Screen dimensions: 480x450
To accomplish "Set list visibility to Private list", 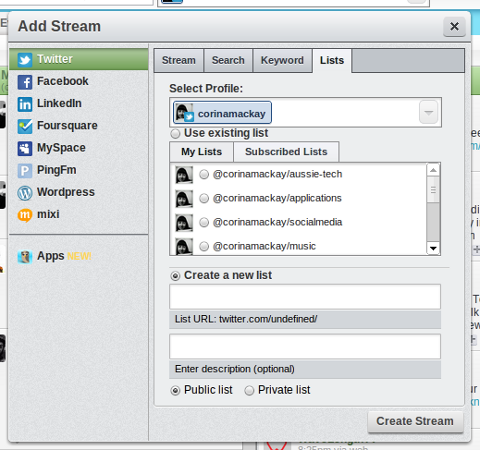I will [x=249, y=390].
